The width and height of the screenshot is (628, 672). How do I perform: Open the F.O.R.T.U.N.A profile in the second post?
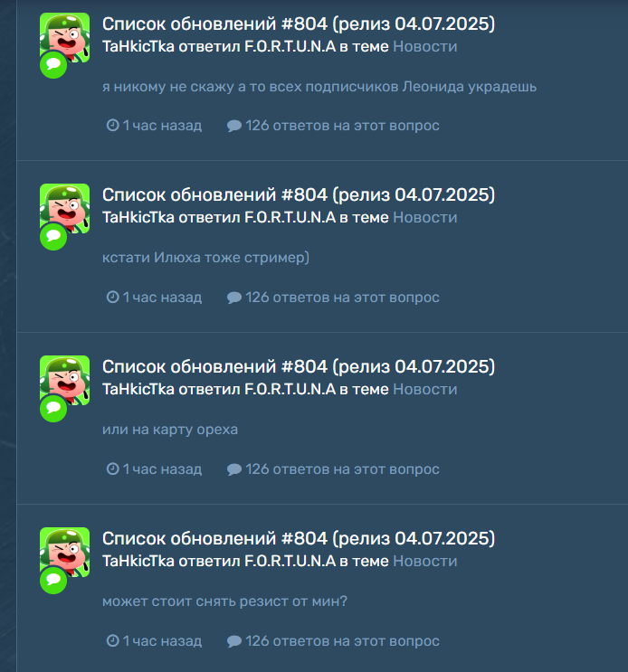point(290,217)
